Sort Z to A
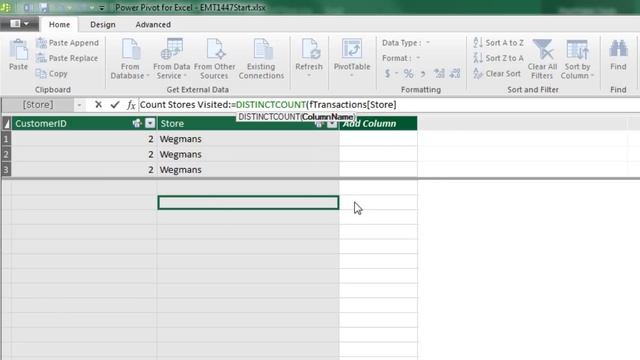The width and height of the screenshot is (640, 360). click(x=498, y=58)
